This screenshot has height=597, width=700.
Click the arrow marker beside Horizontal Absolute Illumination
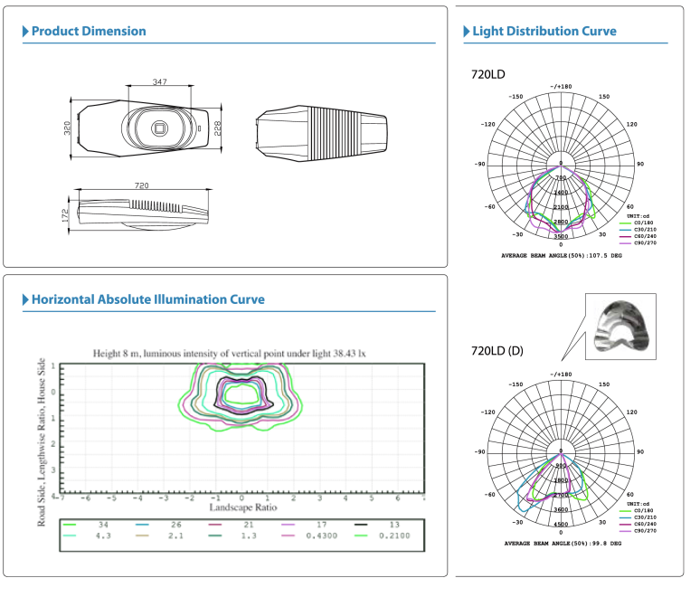tap(25, 299)
